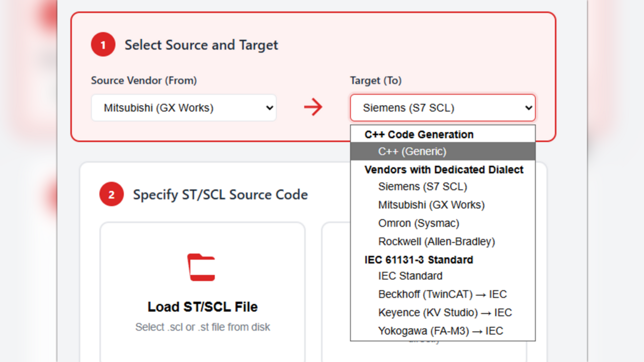This screenshot has height=362, width=644.
Task: Select Yokogawa (FA-M3) → IEC option
Action: [x=440, y=331]
